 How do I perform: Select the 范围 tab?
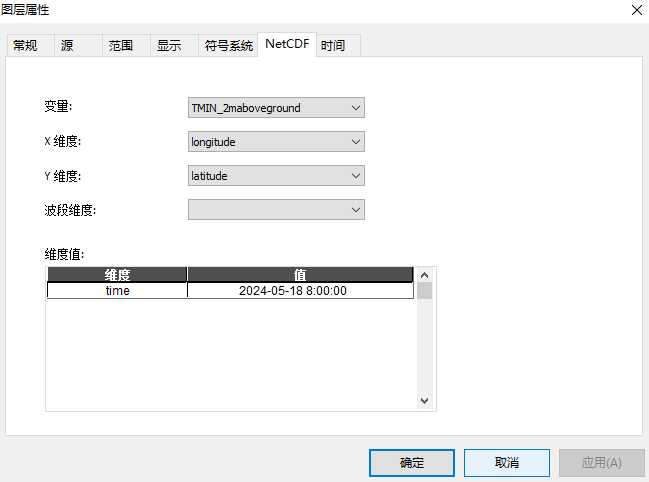pos(121,46)
